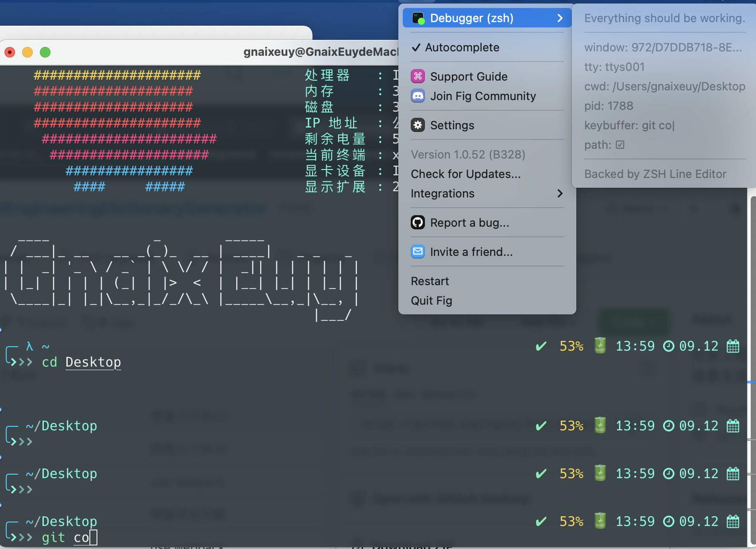Viewport: 756px width, 549px height.
Task: Click the window ID text 972/D7DDB718
Action: 687,47
